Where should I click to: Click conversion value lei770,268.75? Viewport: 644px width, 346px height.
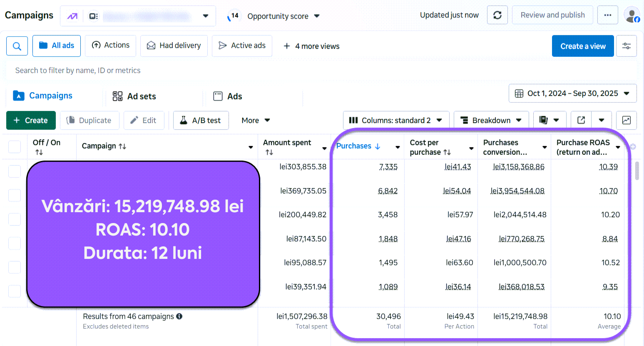click(522, 239)
